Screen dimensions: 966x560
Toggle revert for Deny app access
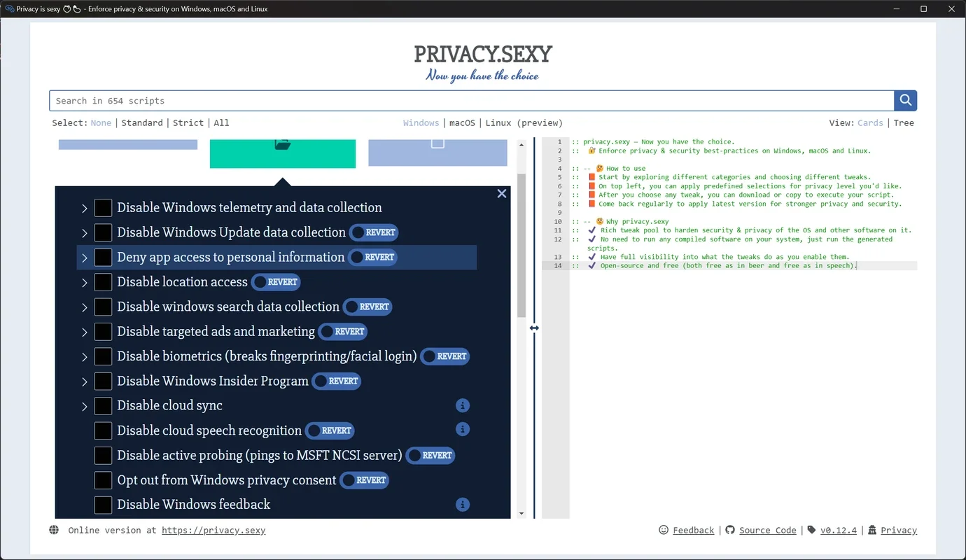point(372,257)
